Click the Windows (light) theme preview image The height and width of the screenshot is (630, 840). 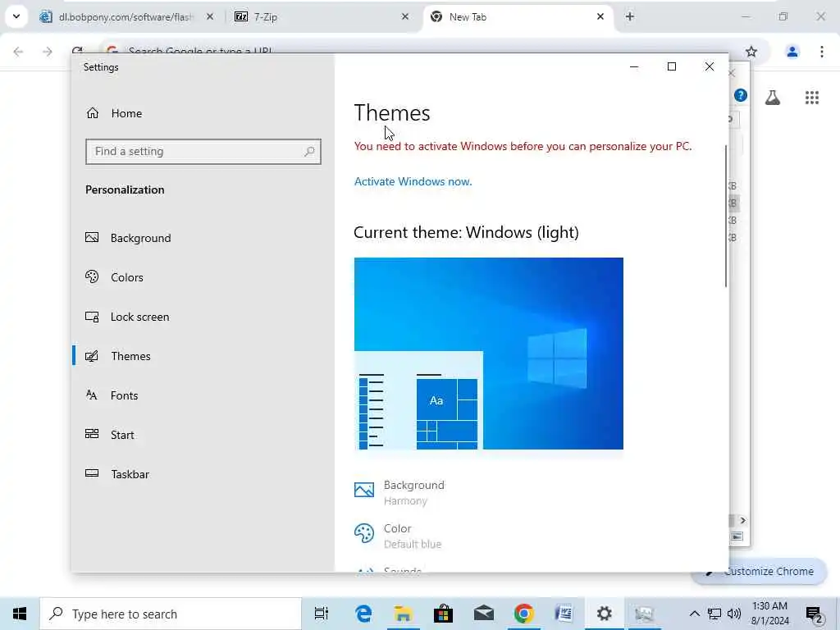coord(489,354)
